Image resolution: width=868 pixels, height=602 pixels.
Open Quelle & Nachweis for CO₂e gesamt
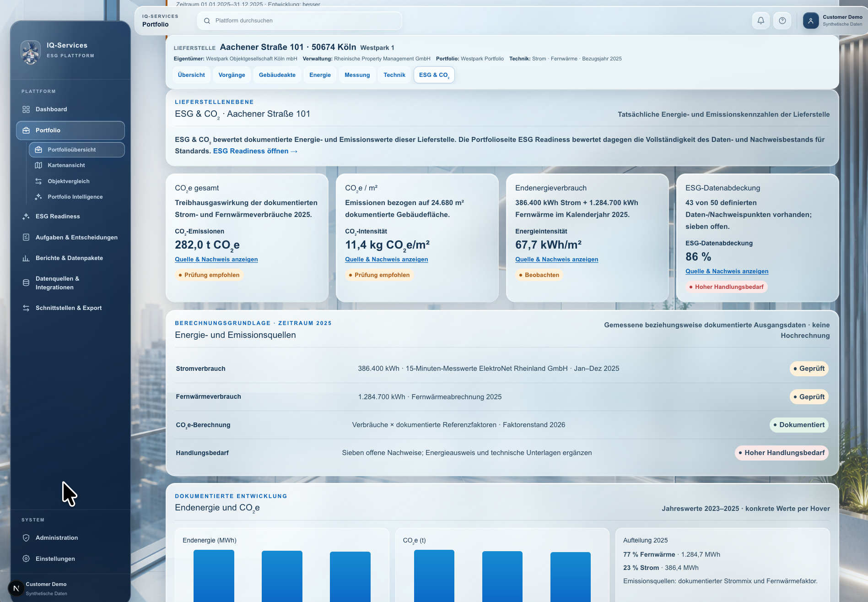216,260
